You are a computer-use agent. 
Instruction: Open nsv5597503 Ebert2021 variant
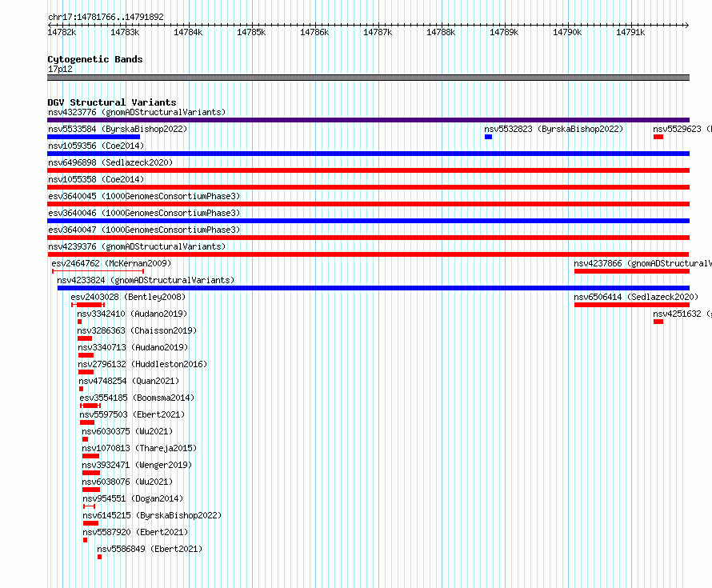(x=132, y=414)
